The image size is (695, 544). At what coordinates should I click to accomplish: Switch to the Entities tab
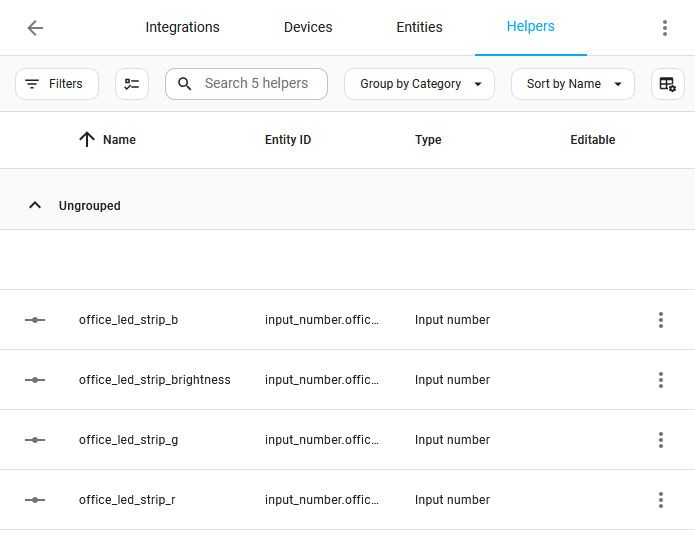[419, 28]
